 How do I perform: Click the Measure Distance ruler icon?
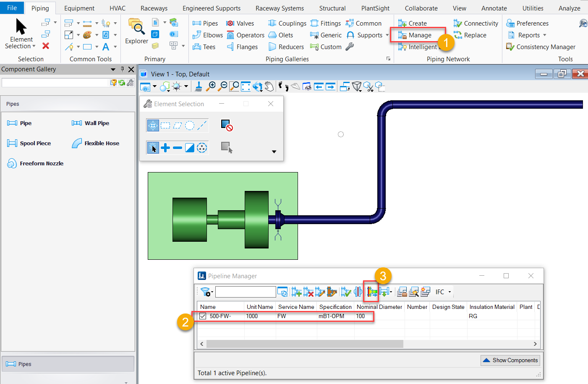[x=87, y=23]
